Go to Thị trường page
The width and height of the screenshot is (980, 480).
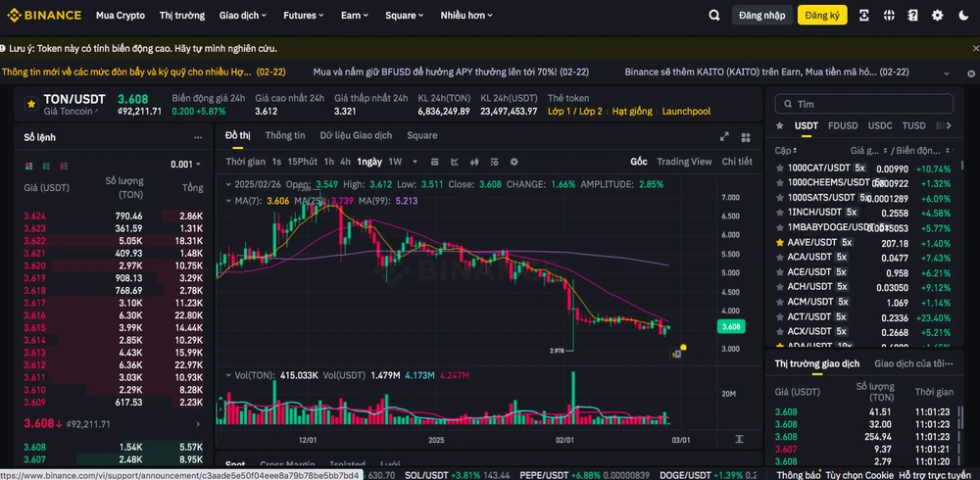(182, 15)
